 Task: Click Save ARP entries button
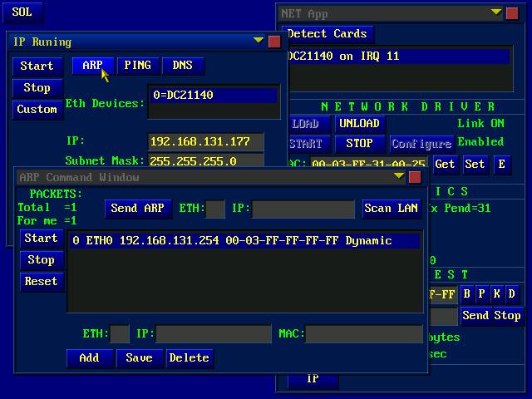click(140, 358)
